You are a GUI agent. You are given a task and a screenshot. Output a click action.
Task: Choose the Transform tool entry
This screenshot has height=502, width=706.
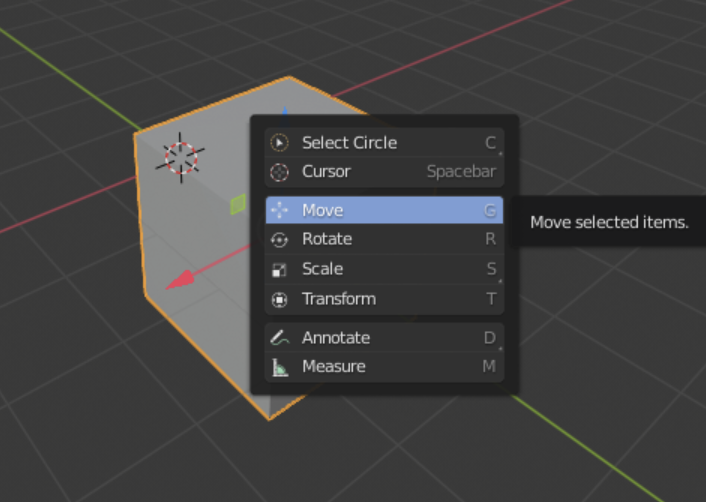click(384, 299)
